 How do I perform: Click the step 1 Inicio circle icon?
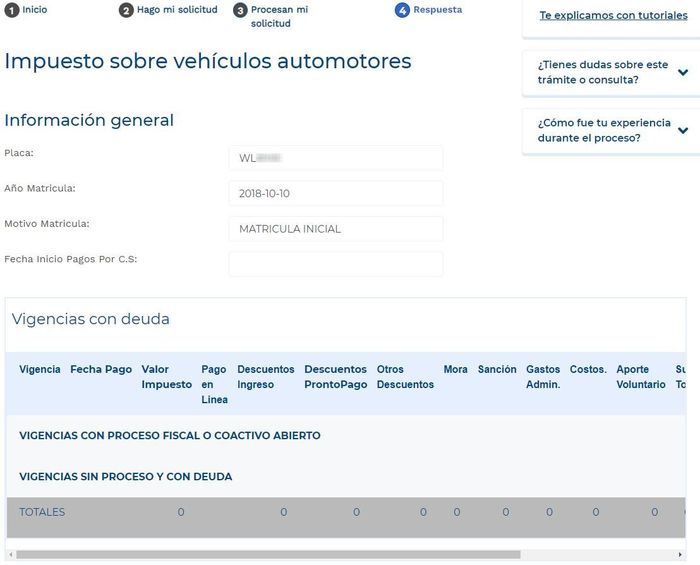(x=13, y=10)
